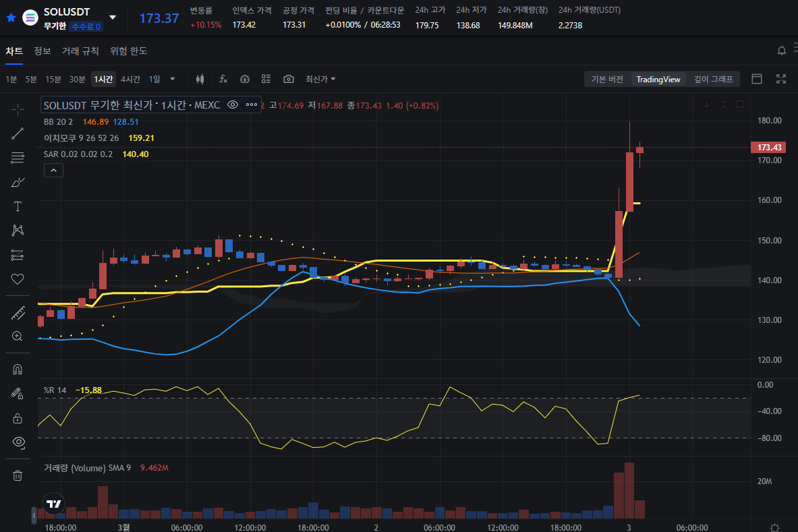Image resolution: width=798 pixels, height=532 pixels.
Task: Click the 173.43 current price label
Action: pos(768,147)
